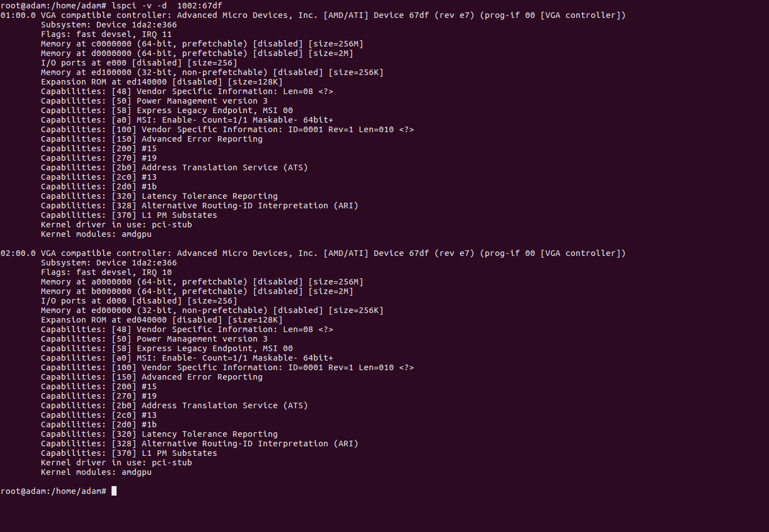The image size is (769, 532).
Task: Click first Kernel modules: amdgpu line
Action: click(x=96, y=234)
